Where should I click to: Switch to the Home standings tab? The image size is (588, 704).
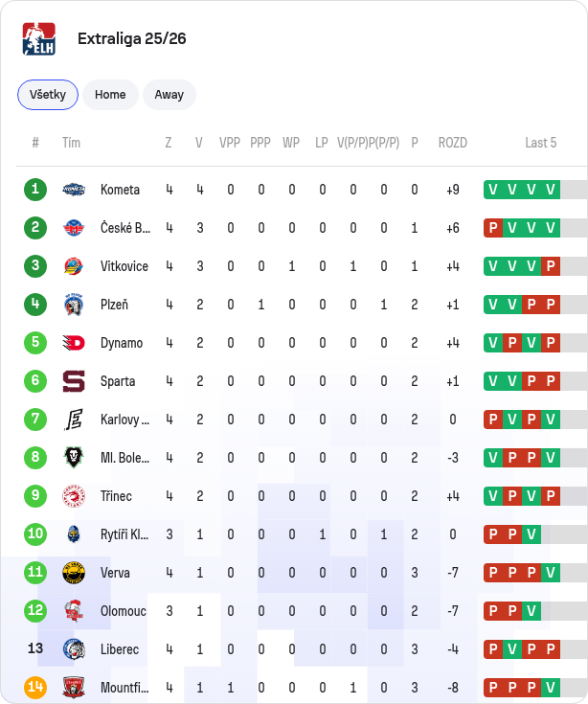[110, 95]
